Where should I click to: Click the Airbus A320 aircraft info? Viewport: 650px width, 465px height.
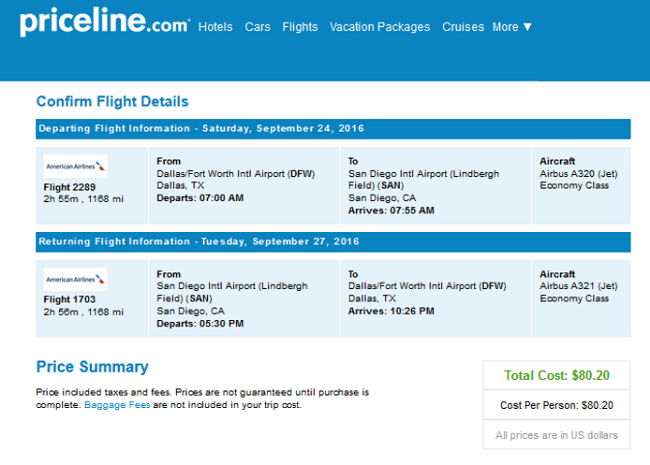point(578,173)
